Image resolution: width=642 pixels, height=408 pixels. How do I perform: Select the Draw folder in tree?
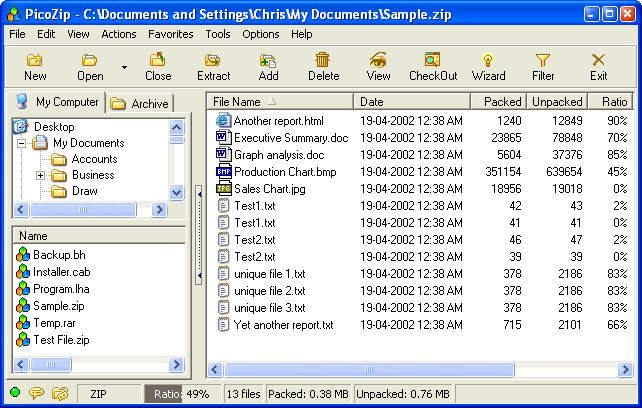85,191
